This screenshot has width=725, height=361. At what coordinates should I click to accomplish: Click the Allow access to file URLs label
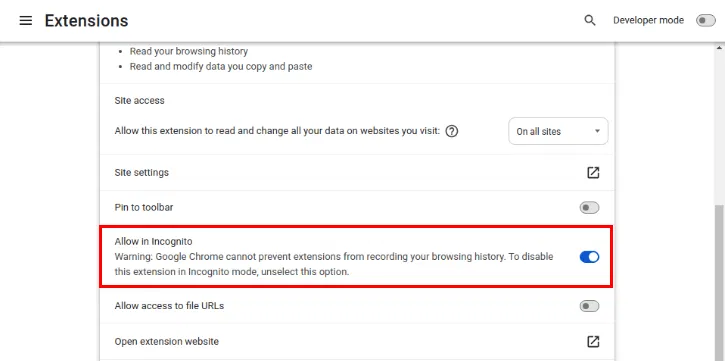point(169,306)
